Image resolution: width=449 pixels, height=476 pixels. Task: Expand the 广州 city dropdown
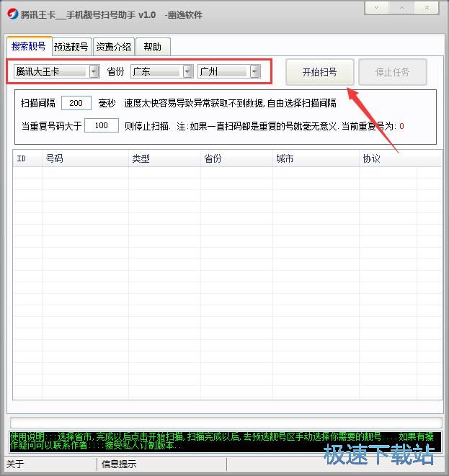tap(254, 71)
